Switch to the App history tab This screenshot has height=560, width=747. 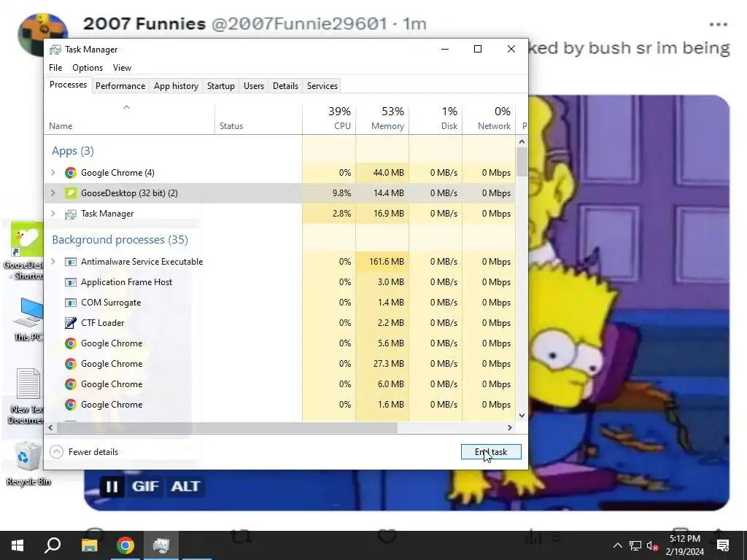tap(176, 86)
